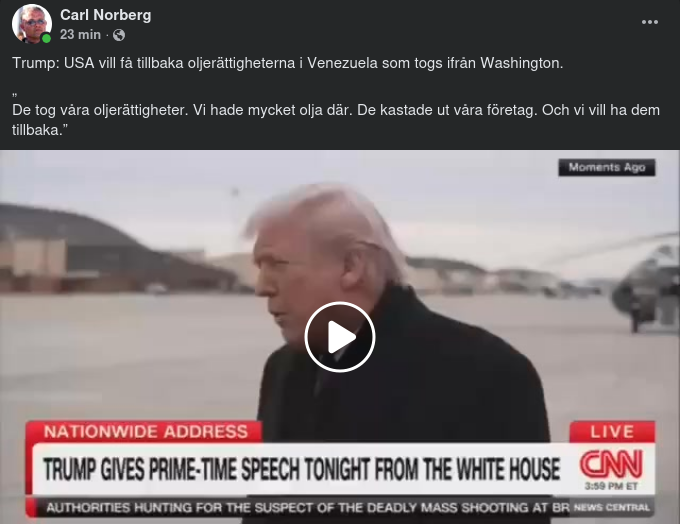Click the red LIVE badge in video
680x524 pixels.
tap(612, 432)
